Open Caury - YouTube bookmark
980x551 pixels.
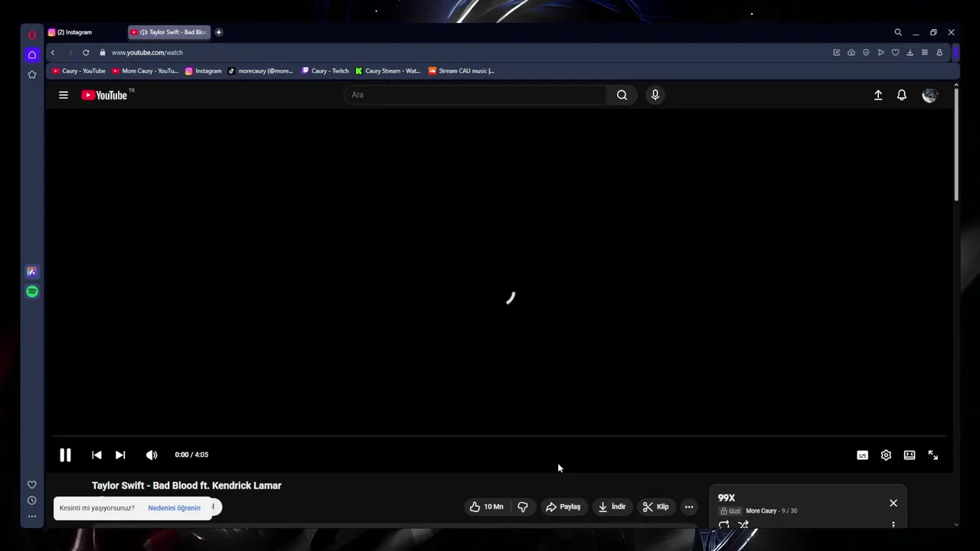click(x=79, y=71)
